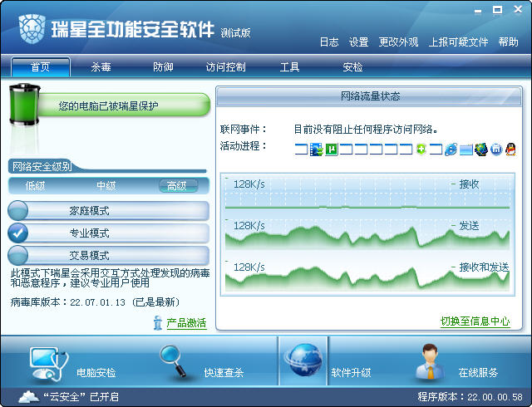The height and width of the screenshot is (407, 532).
Task: Set network security level to 高级
Action: pos(178,186)
